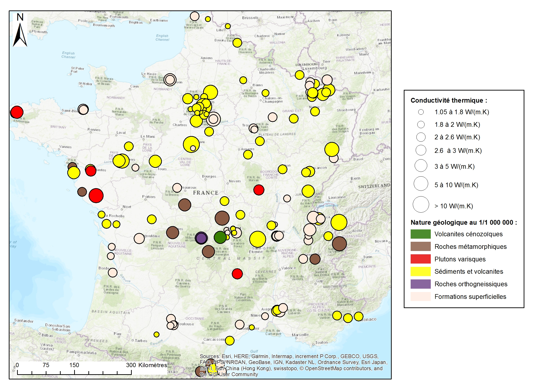554x392 pixels.
Task: Click the 'Valence' city label
Action: click(289, 268)
